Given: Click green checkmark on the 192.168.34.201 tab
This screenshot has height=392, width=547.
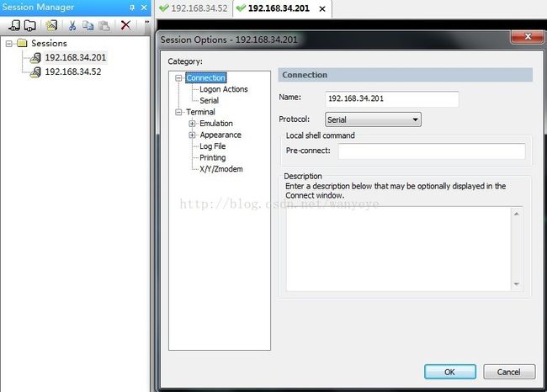Looking at the screenshot, I should pyautogui.click(x=241, y=8).
